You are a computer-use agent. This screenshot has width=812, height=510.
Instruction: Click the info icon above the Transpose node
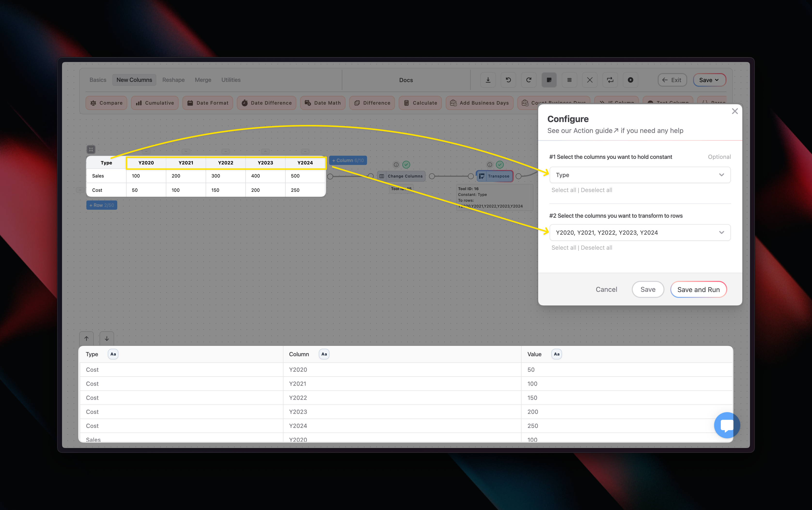click(490, 165)
